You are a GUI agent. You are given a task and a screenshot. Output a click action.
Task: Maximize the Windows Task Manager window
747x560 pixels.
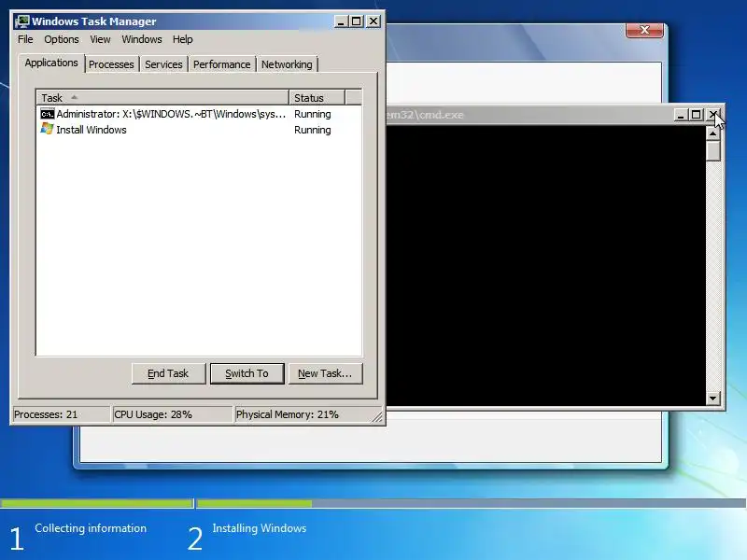(x=357, y=21)
